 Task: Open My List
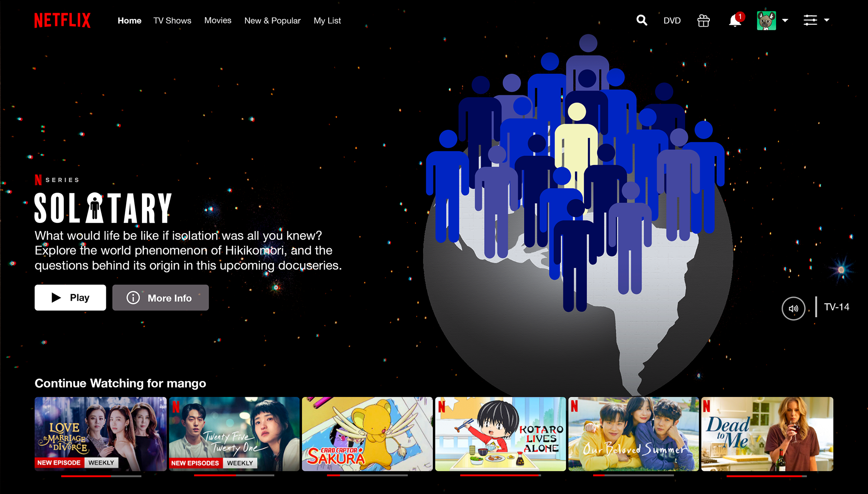coord(327,21)
